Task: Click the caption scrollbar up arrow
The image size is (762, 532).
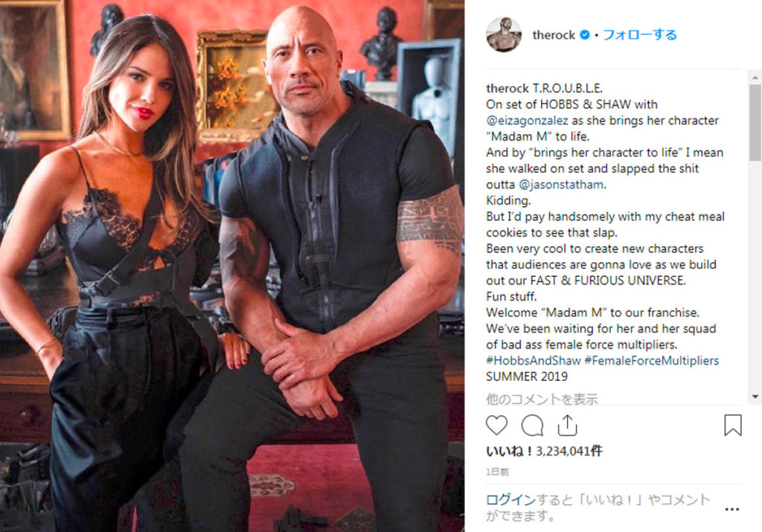Action: point(755,77)
